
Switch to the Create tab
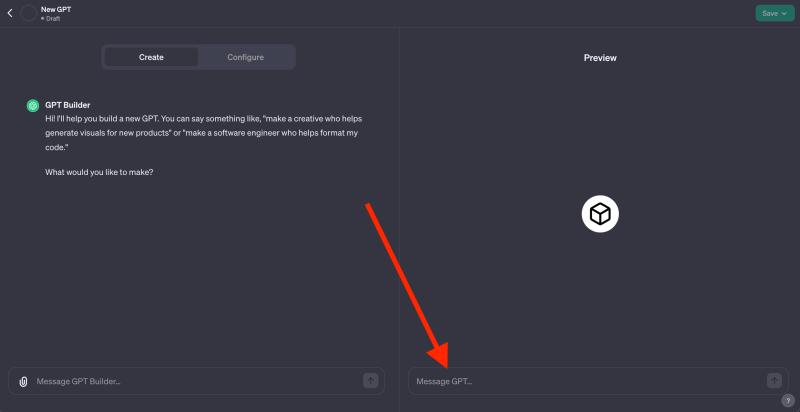pyautogui.click(x=151, y=57)
